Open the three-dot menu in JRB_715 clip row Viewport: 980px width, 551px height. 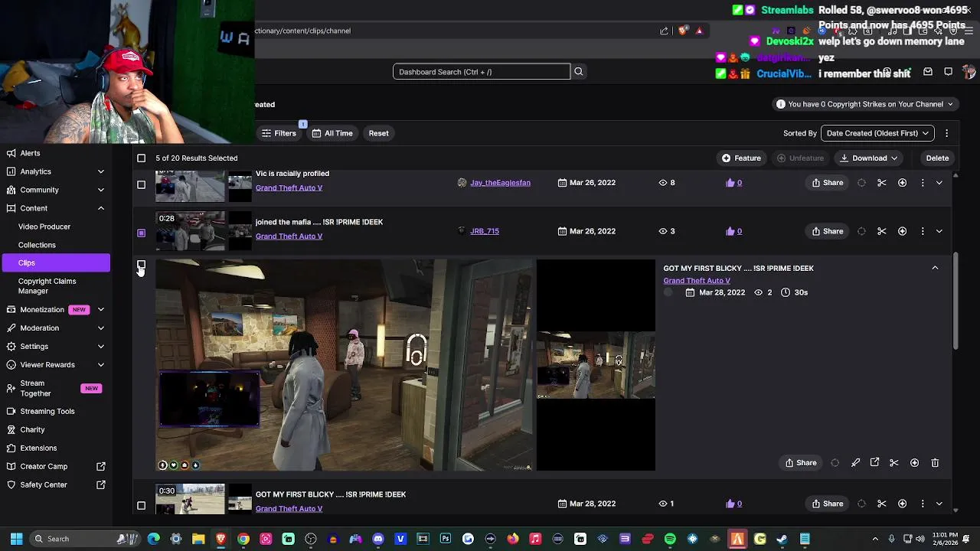(923, 231)
